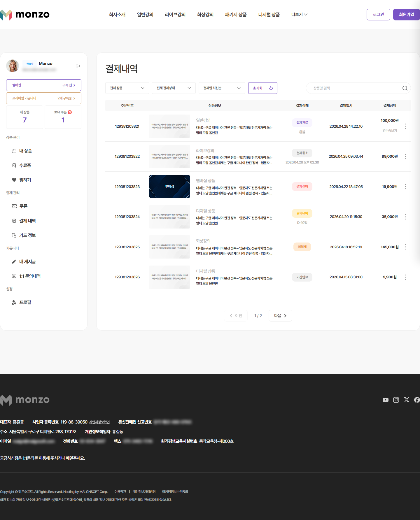Click 사업자정보확인 link in footer

pyautogui.click(x=99, y=422)
